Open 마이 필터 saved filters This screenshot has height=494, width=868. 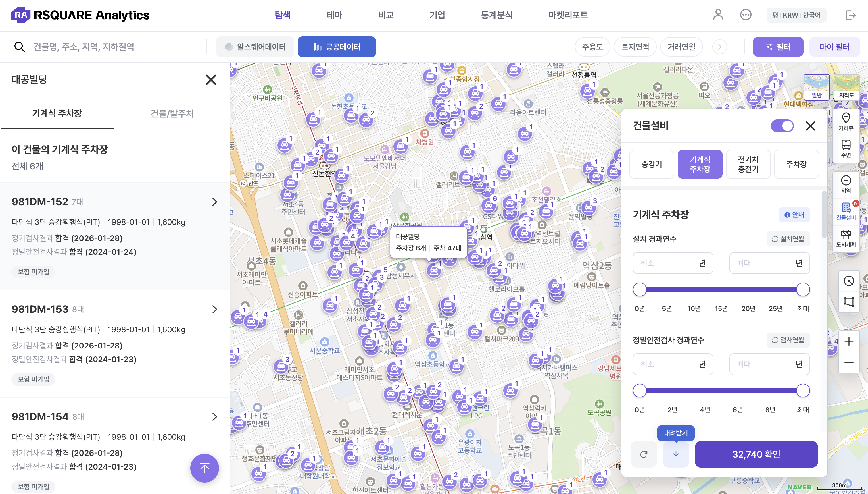834,47
